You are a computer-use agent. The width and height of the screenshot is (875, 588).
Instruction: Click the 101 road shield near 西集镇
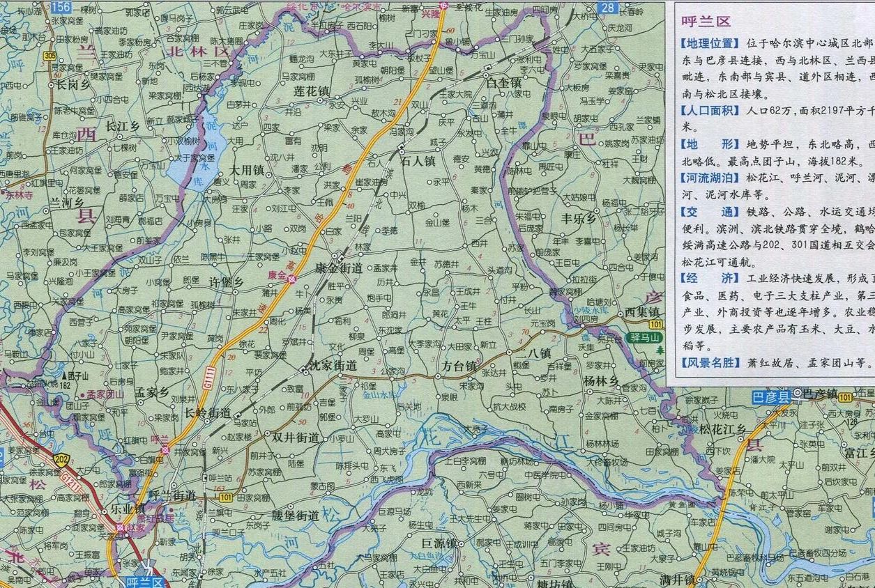[x=655, y=325]
